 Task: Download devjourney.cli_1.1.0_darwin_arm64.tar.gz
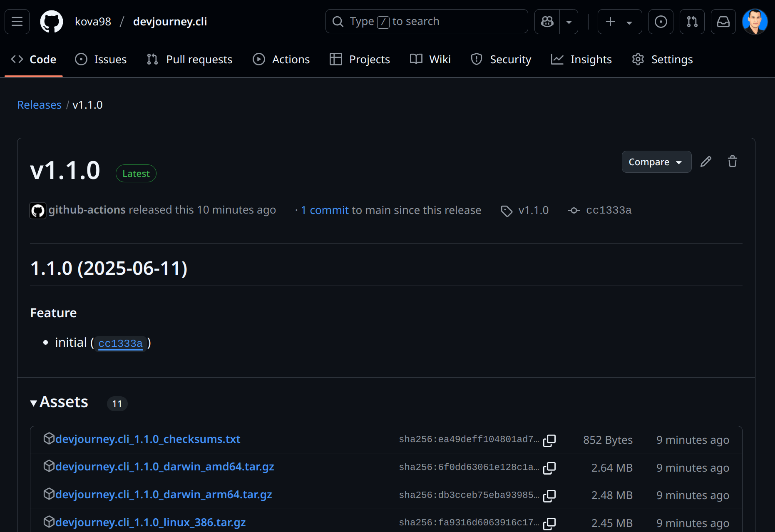164,495
